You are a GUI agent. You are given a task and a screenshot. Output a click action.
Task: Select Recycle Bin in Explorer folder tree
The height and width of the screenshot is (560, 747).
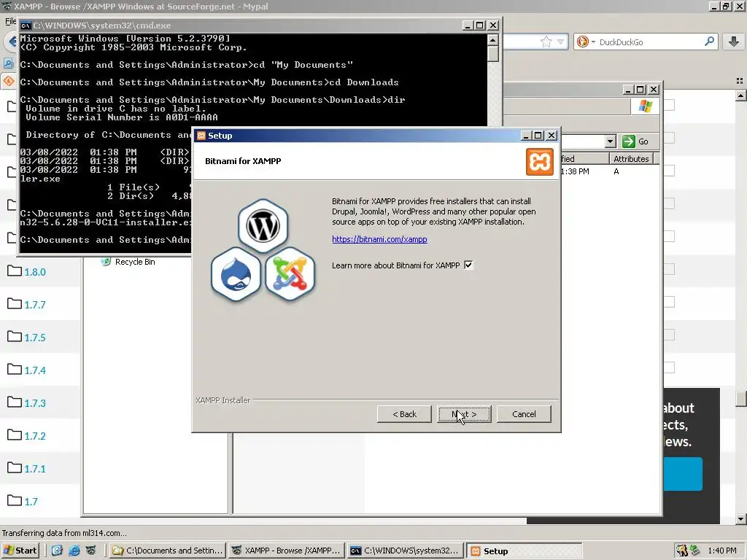click(135, 262)
